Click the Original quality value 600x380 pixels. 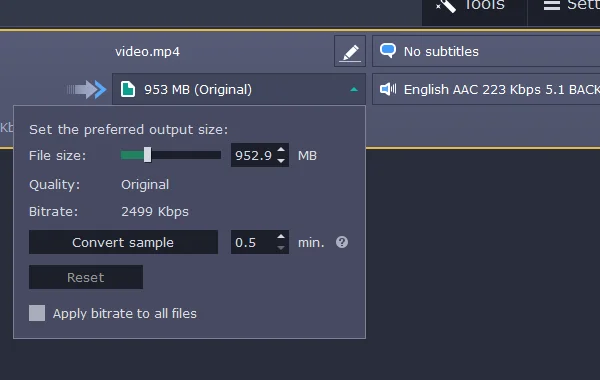145,185
